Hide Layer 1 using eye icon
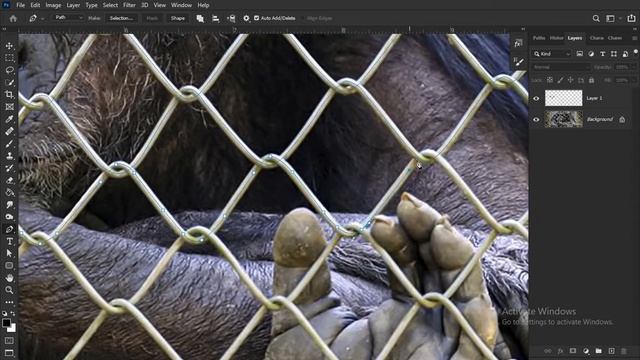640x360 pixels. 536,98
